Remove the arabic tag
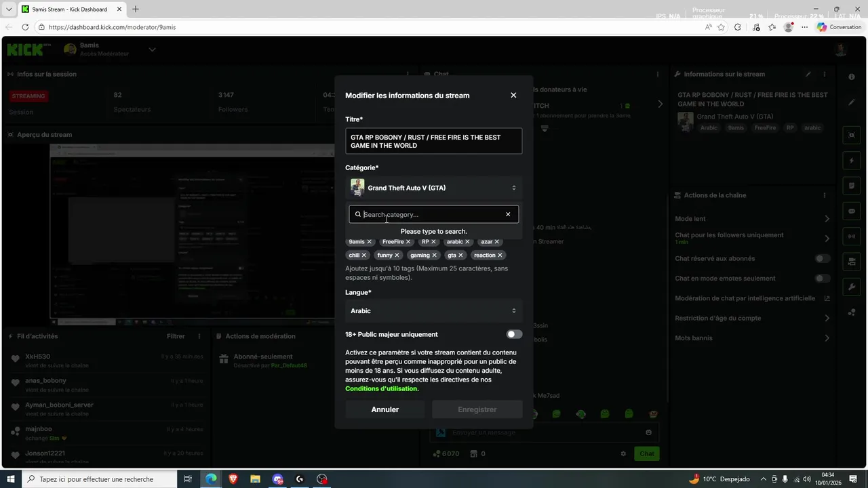Image resolution: width=868 pixels, height=488 pixels. click(x=467, y=241)
